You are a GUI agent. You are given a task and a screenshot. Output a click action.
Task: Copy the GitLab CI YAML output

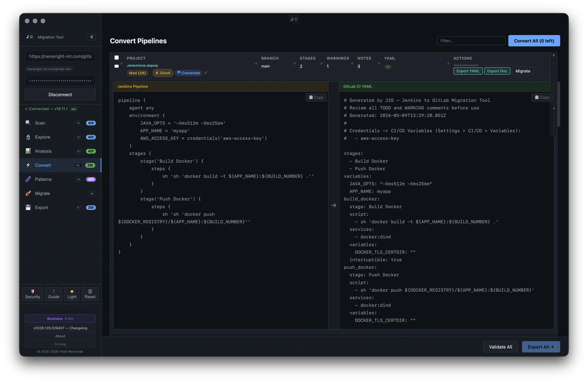(x=541, y=97)
